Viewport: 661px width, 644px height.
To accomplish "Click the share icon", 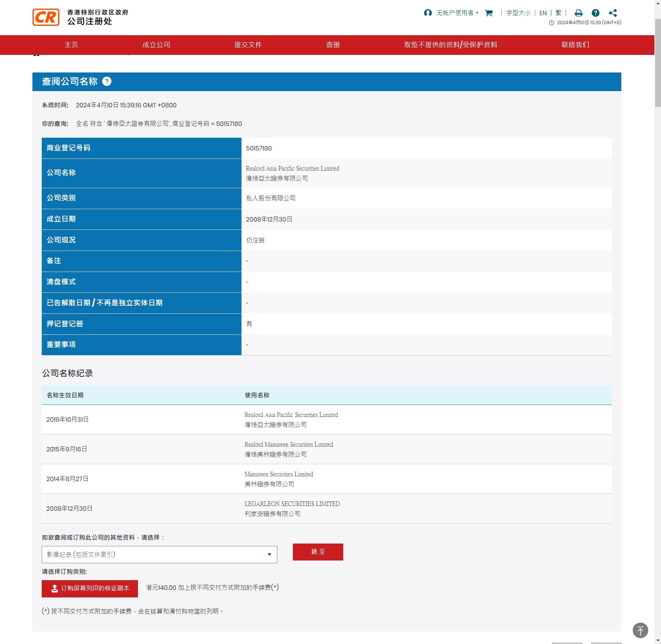I will tap(613, 13).
